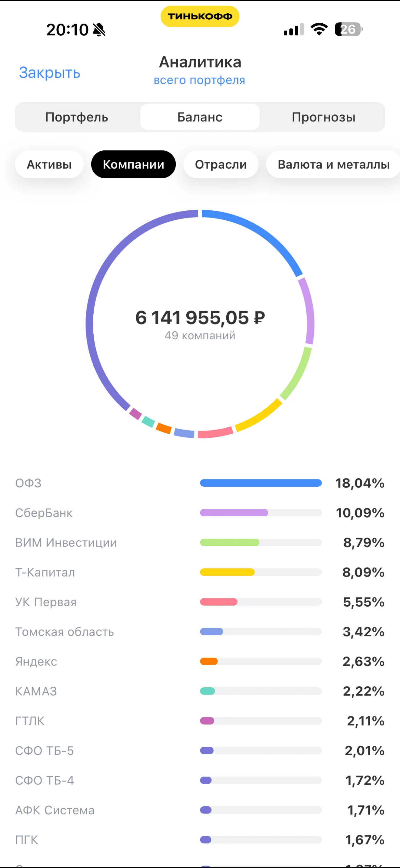Tap the total 6 141 955,05 ₽ amount
This screenshot has height=868, width=400.
tap(200, 318)
